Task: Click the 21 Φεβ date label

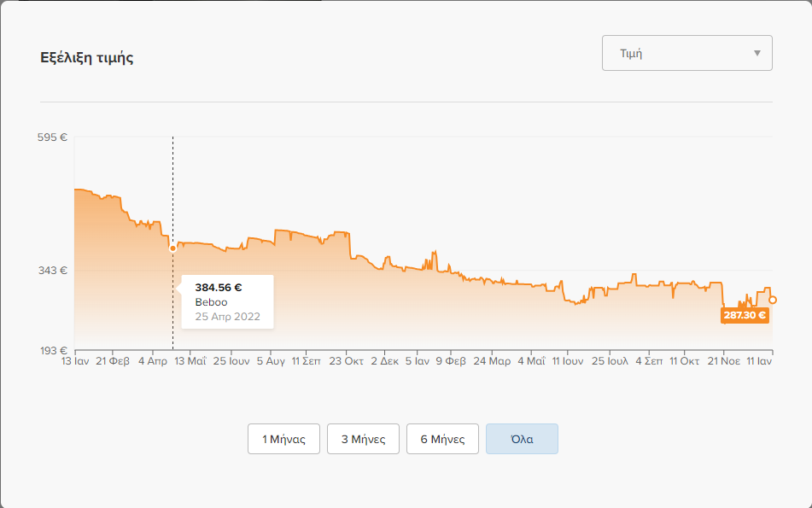Action: point(113,361)
